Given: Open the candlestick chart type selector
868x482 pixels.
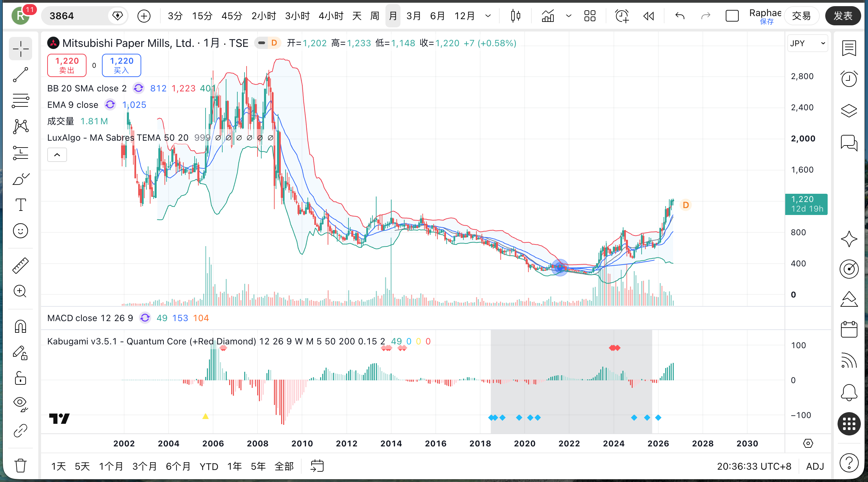Looking at the screenshot, I should tap(515, 16).
